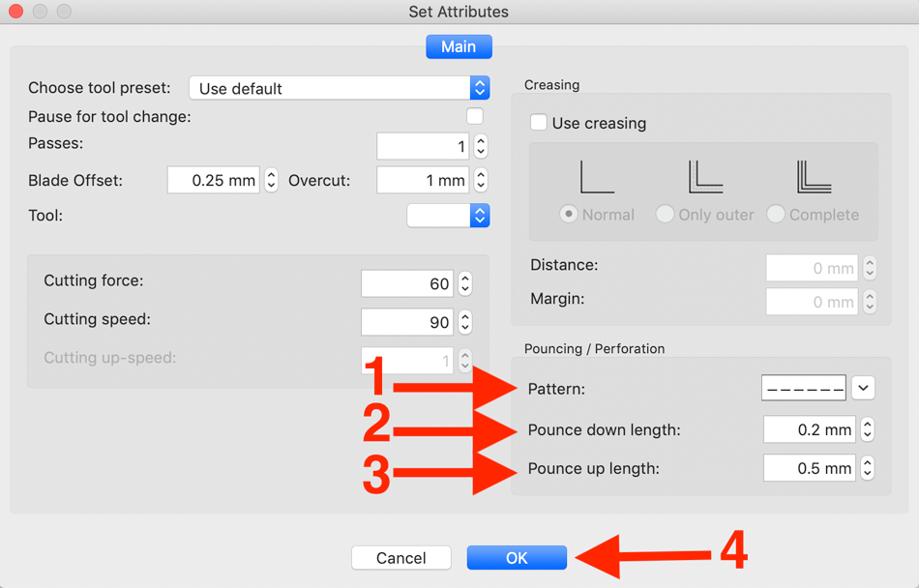
Task: Select the Complete radio button
Action: point(776,214)
